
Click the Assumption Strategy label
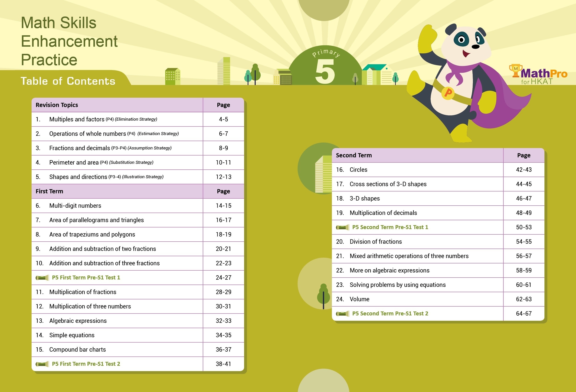[149, 148]
